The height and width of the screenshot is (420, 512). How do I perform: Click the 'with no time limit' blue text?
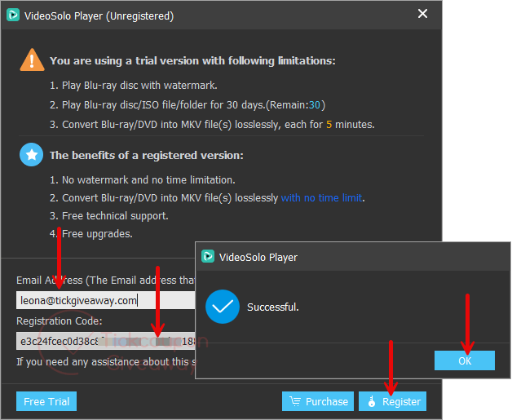click(322, 198)
